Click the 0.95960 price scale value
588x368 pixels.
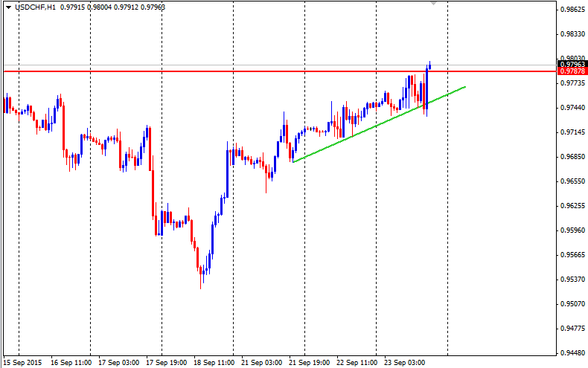point(572,230)
